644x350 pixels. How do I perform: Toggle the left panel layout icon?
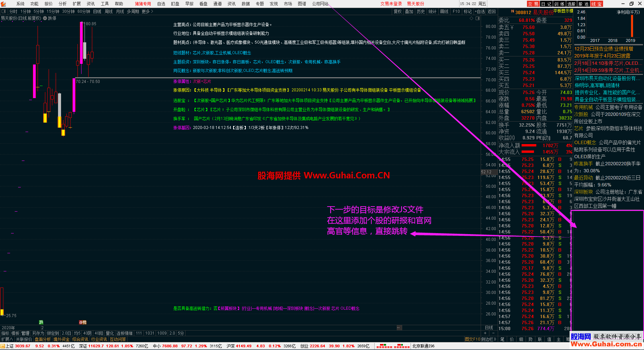pyautogui.click(x=4, y=11)
